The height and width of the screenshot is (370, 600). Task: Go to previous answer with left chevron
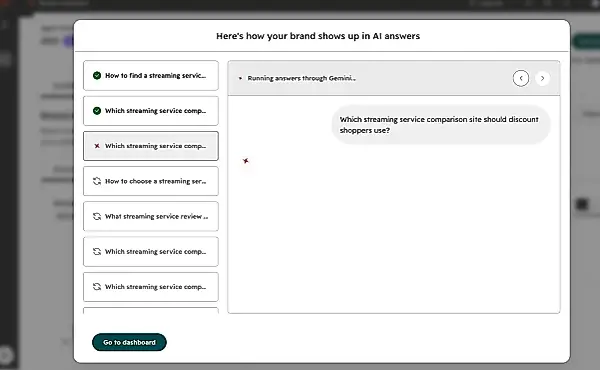(x=521, y=78)
